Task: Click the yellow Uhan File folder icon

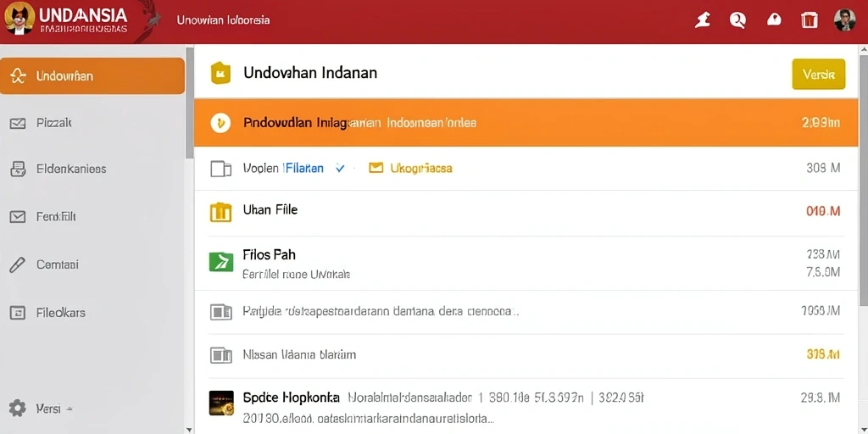Action: click(x=221, y=212)
